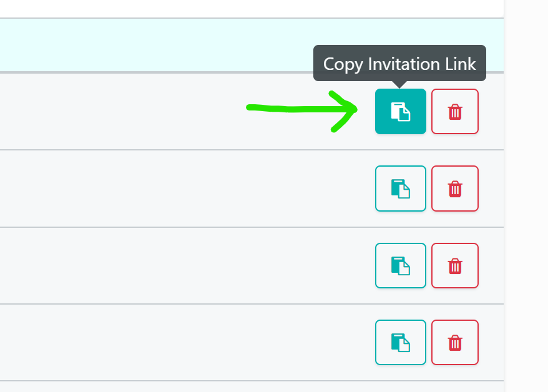Delete the second row's invitation

coord(454,189)
